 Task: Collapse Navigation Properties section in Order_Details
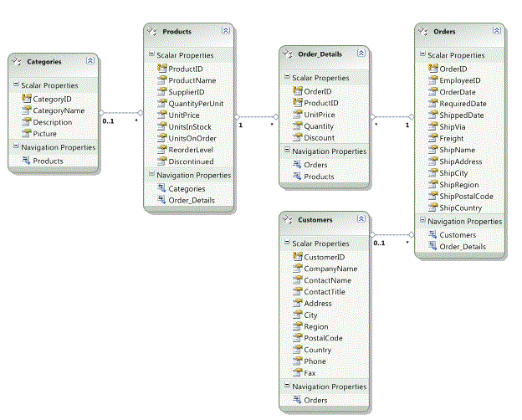point(285,151)
